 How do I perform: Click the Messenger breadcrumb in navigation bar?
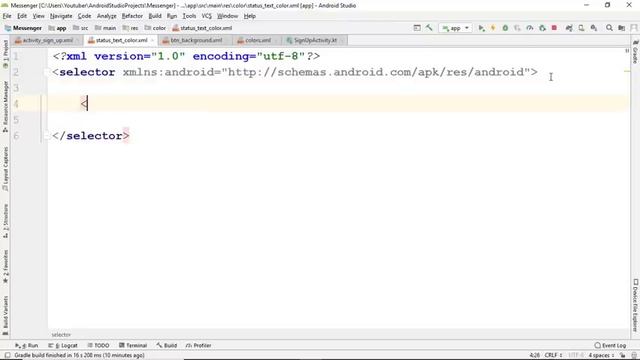[x=23, y=28]
